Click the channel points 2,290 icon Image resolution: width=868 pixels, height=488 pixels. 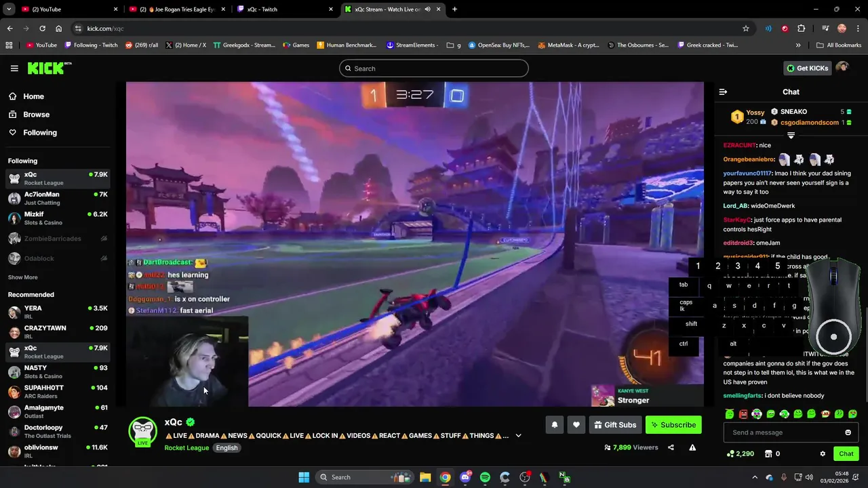(x=730, y=453)
